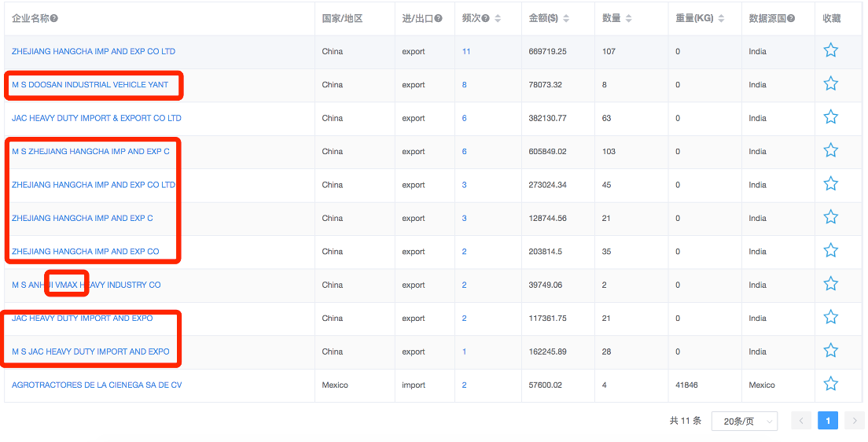Star the M S ZHEJIANG HANGCHA row
The image size is (868, 442).
tap(830, 151)
